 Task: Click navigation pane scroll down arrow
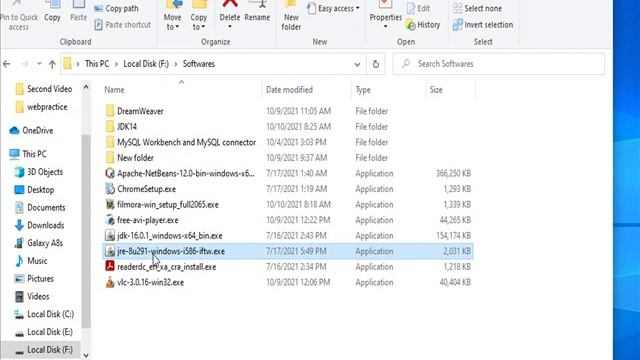click(86, 356)
